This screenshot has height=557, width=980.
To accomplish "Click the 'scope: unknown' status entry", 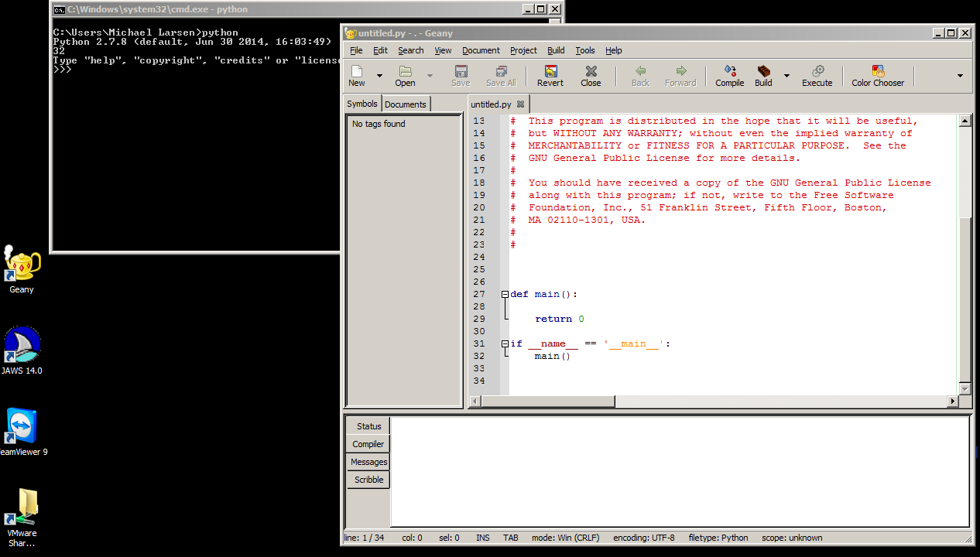I will [x=792, y=538].
